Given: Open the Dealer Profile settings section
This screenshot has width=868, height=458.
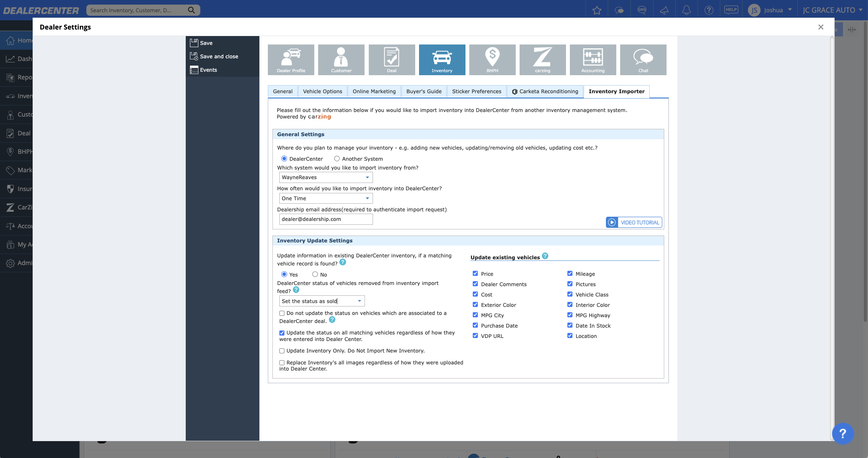Looking at the screenshot, I should click(291, 60).
